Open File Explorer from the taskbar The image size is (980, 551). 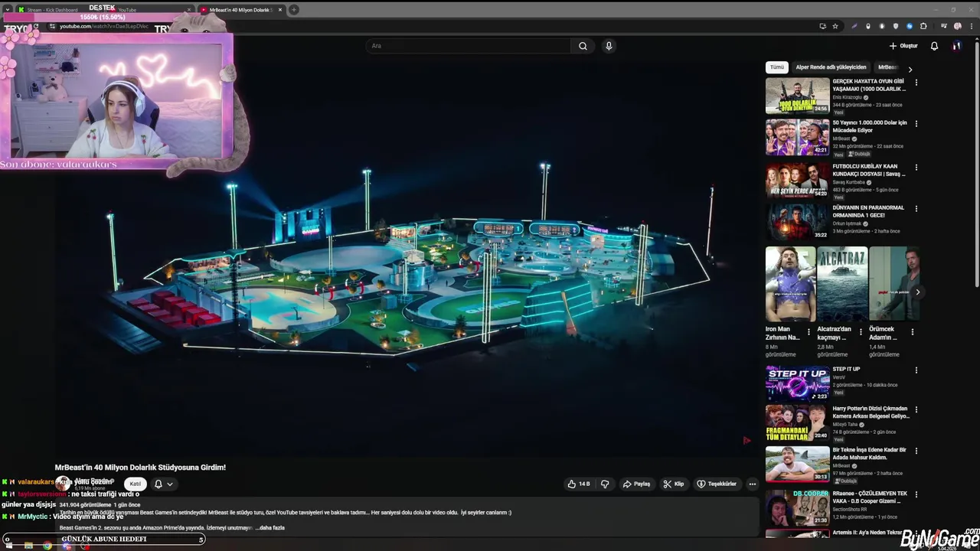28,546
